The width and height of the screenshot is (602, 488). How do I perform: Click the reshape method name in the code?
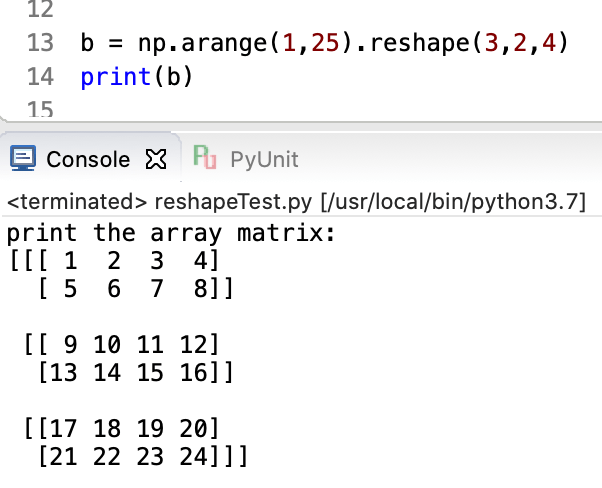tap(412, 44)
